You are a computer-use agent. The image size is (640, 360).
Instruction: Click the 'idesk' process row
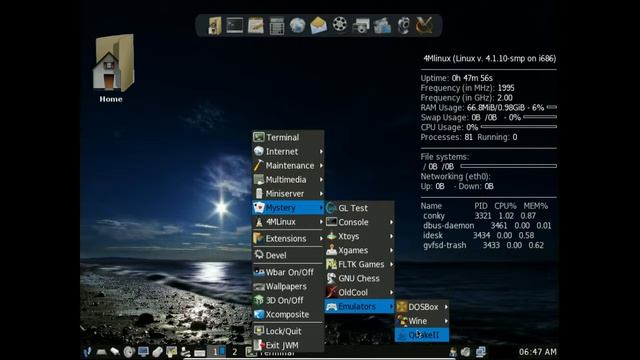478,235
